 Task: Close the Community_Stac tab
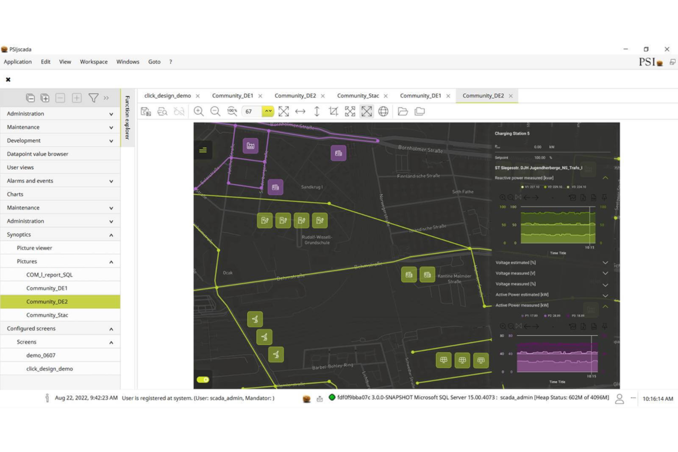tap(386, 96)
